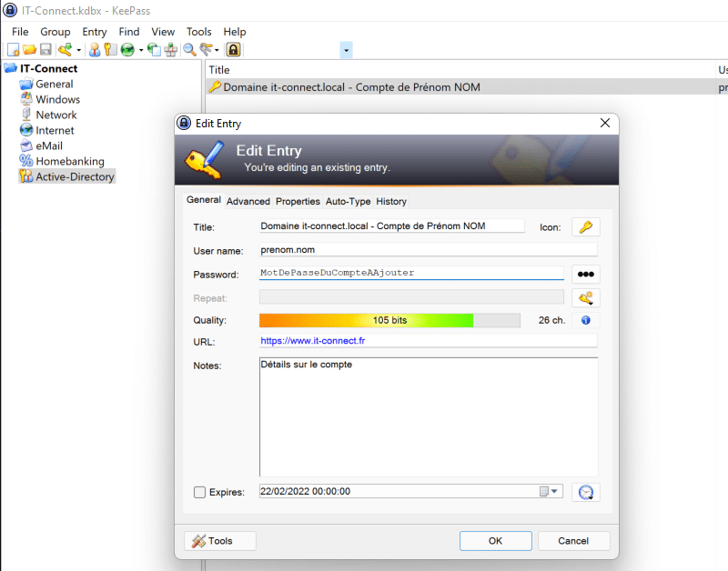Click the blue info icon next to password quality
Screen dimensions: 728x571
585,320
